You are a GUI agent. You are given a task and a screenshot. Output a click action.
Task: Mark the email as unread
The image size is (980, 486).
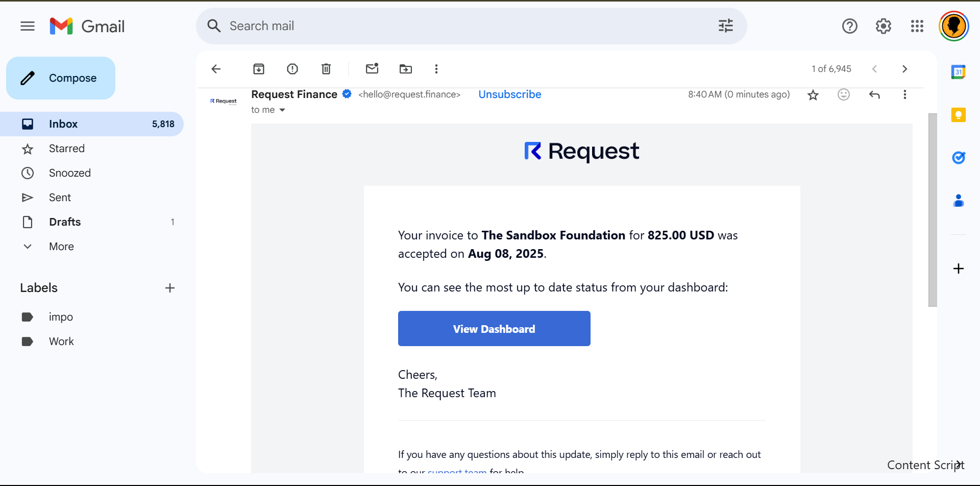pyautogui.click(x=372, y=69)
